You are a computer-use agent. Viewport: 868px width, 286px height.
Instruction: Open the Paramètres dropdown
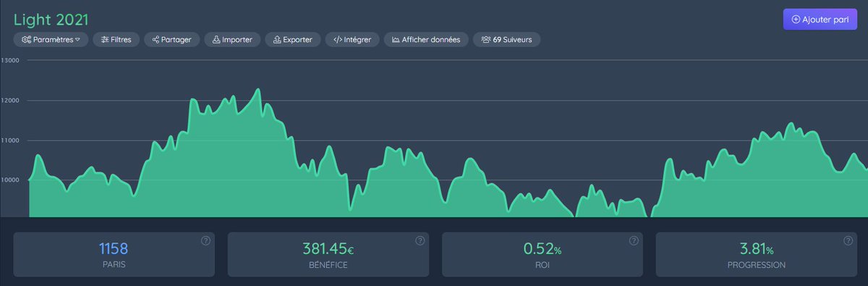pos(51,40)
